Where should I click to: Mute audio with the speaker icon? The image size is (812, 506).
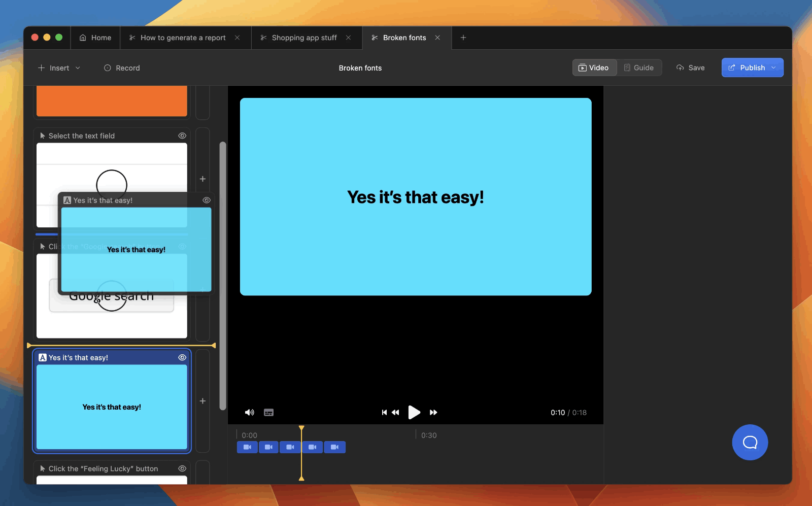[x=249, y=413]
